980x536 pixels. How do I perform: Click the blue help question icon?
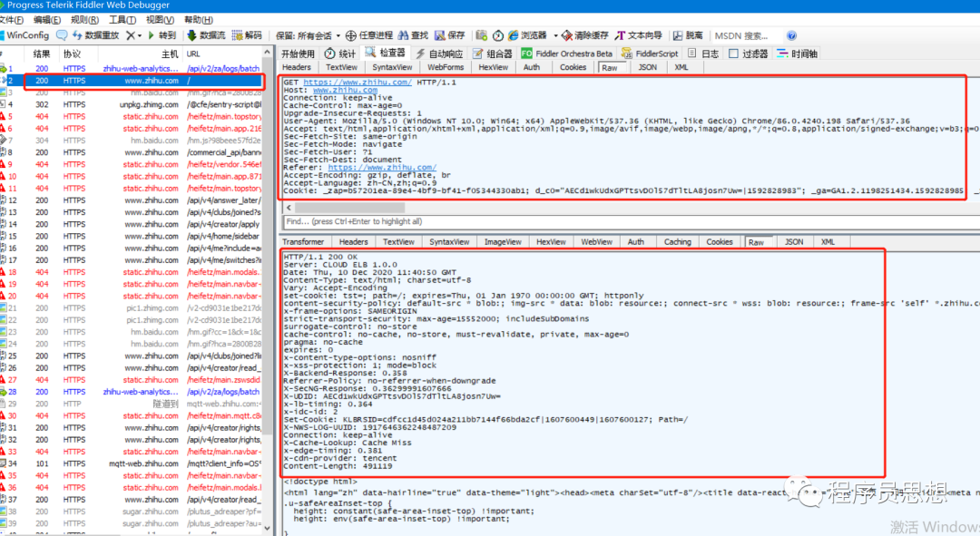click(x=791, y=35)
